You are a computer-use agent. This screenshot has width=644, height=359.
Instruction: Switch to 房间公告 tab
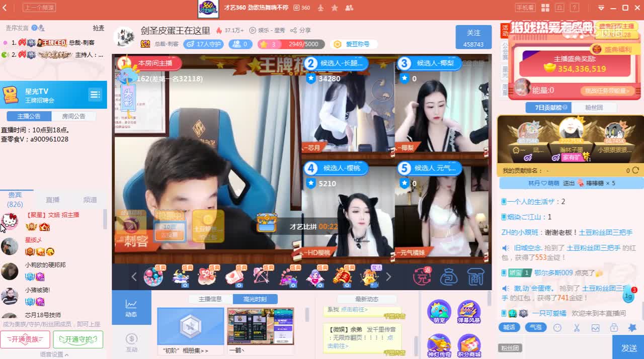coord(73,116)
